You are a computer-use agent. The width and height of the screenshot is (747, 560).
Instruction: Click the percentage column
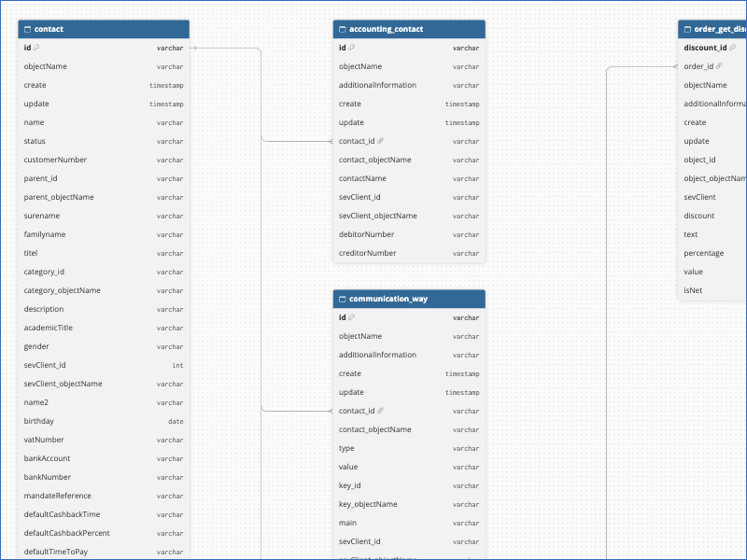(712, 253)
